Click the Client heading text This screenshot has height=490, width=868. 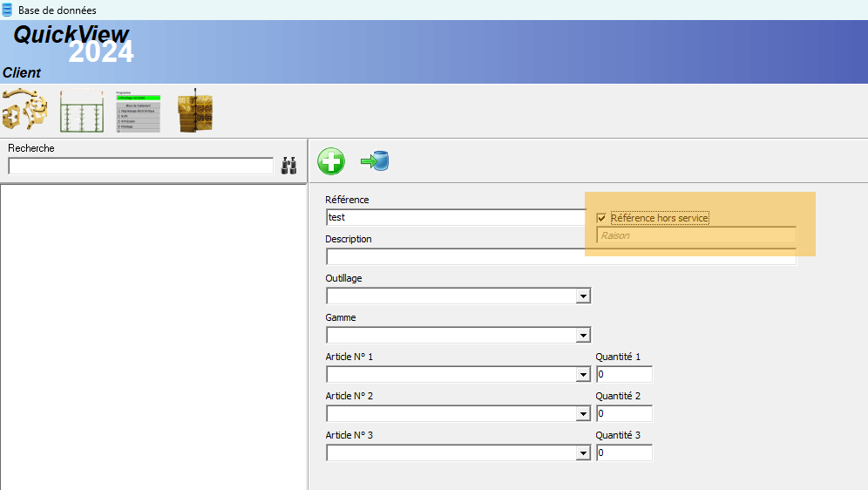pyautogui.click(x=22, y=72)
